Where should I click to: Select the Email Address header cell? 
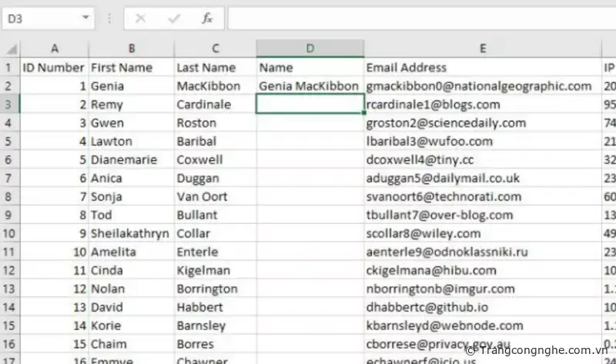coord(482,68)
